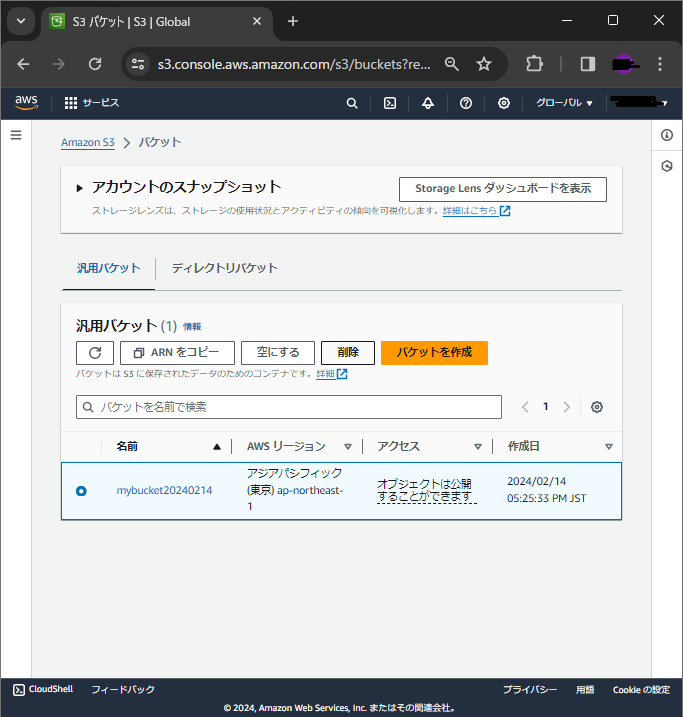Click Cookie の設定 footer link
Image resolution: width=683 pixels, height=717 pixels.
tap(641, 690)
